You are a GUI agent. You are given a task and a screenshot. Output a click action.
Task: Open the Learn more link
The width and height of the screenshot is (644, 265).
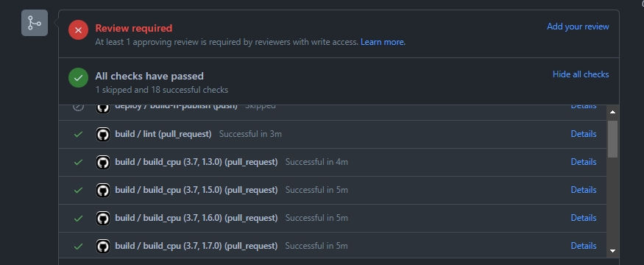(x=383, y=42)
